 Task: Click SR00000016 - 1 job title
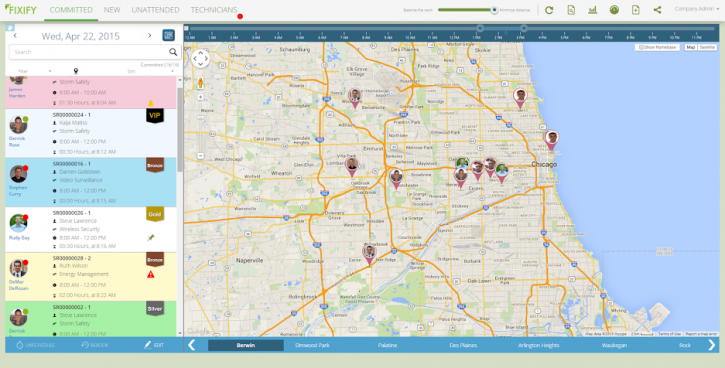tap(72, 164)
